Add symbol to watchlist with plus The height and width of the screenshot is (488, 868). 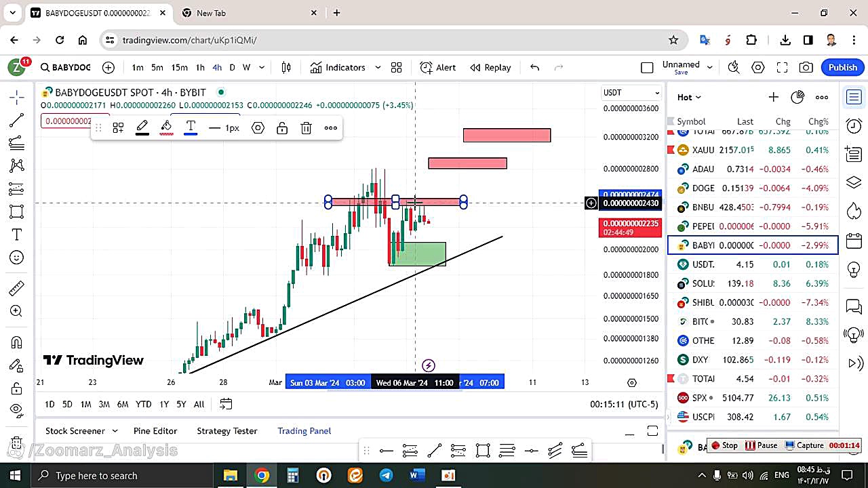(x=773, y=97)
